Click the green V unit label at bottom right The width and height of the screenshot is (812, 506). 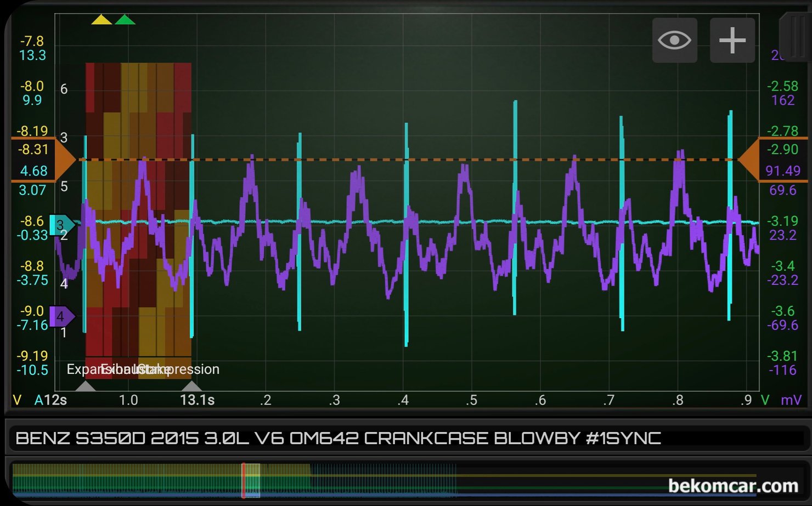point(765,400)
